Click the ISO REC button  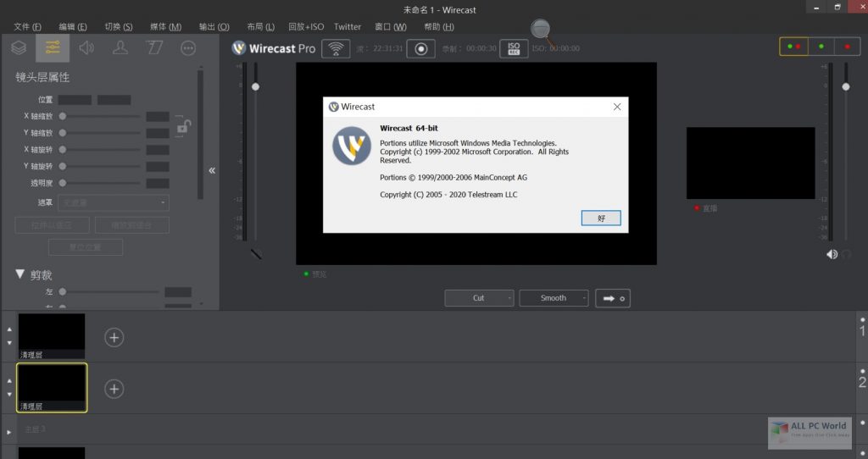click(x=514, y=48)
